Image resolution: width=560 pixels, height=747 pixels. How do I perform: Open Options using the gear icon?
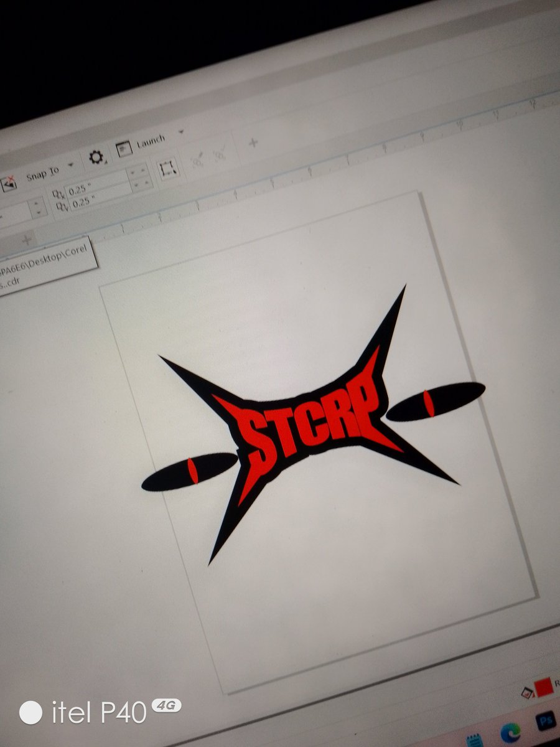(x=96, y=157)
